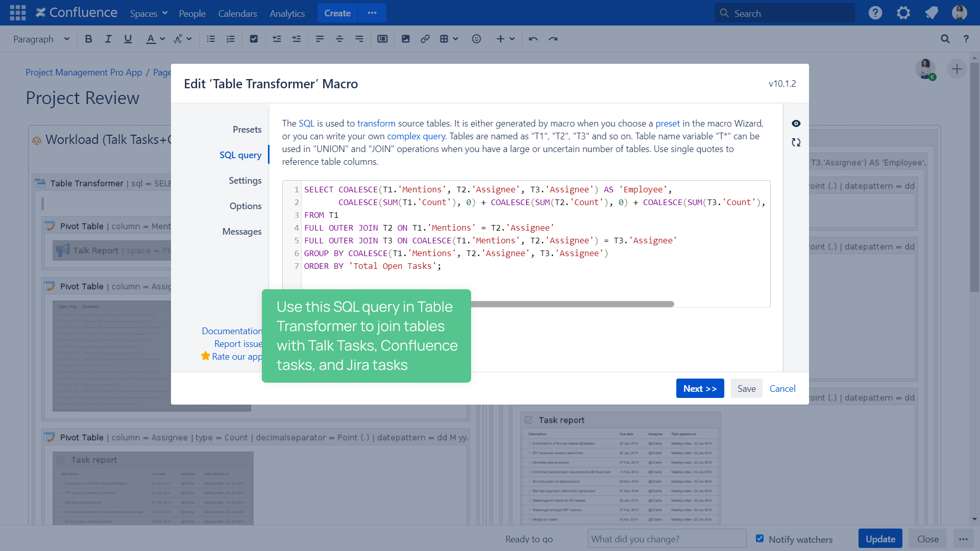
Task: Apply italic formatting
Action: 108,39
